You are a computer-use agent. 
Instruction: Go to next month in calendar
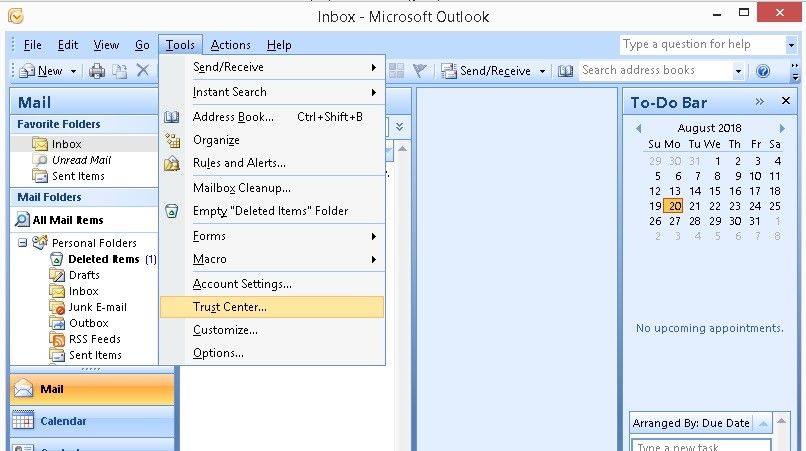click(782, 128)
